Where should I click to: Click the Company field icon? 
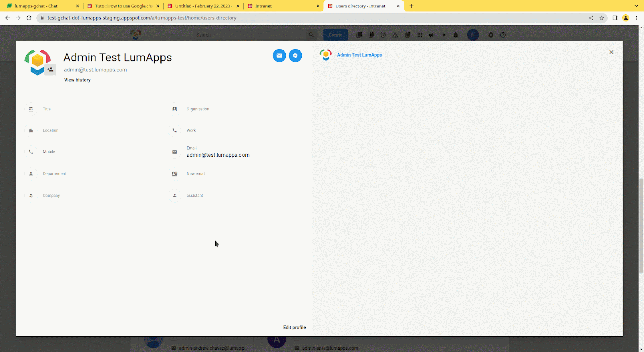coord(31,195)
